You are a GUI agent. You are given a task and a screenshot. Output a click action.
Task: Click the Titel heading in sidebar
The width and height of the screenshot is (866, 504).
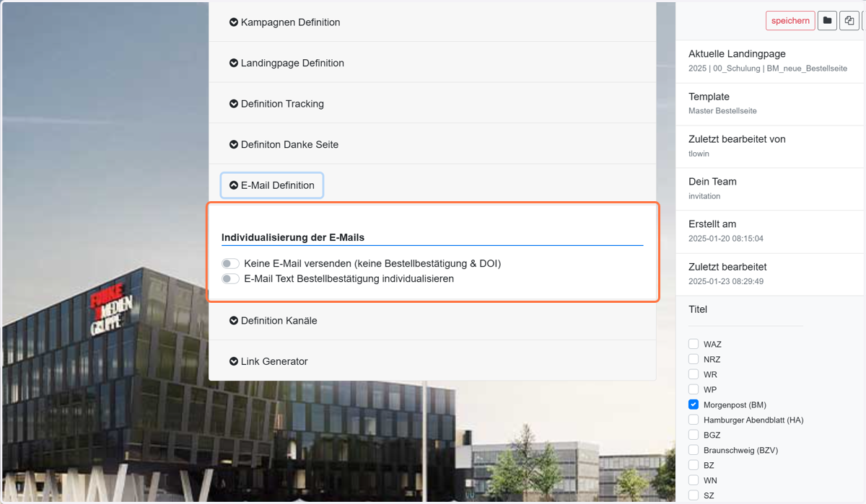click(x=698, y=309)
